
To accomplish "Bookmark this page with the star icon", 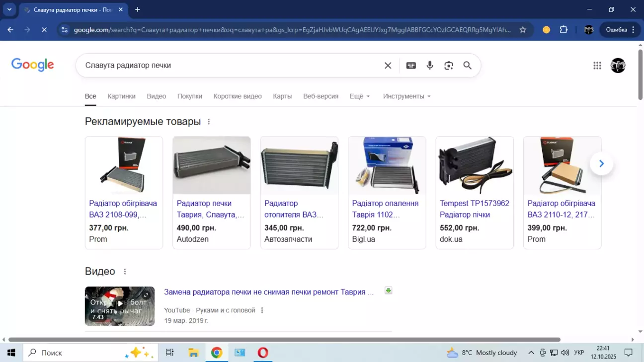I will click(523, 30).
